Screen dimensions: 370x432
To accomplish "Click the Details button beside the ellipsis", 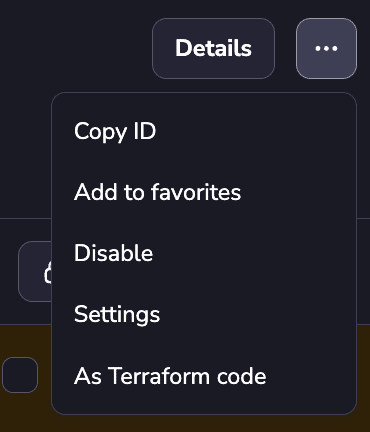I will point(213,49).
